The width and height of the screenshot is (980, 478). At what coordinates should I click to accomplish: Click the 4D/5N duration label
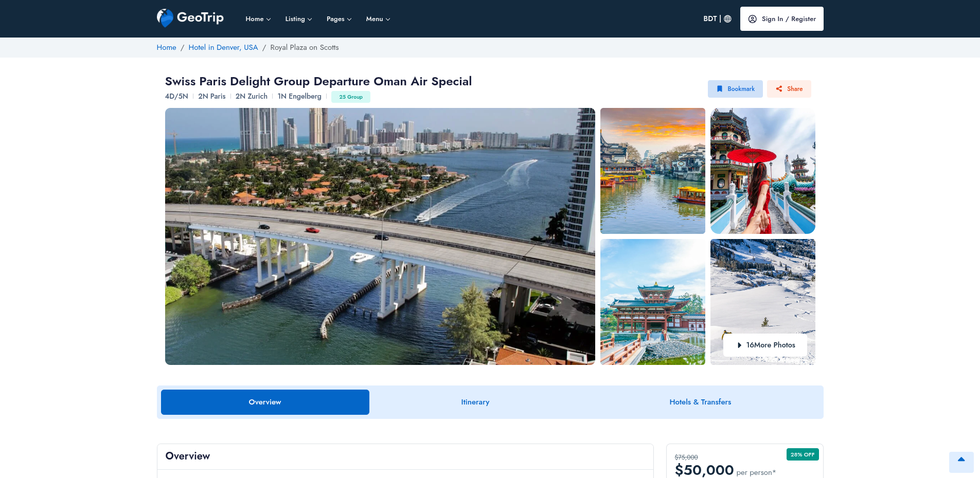coord(176,96)
